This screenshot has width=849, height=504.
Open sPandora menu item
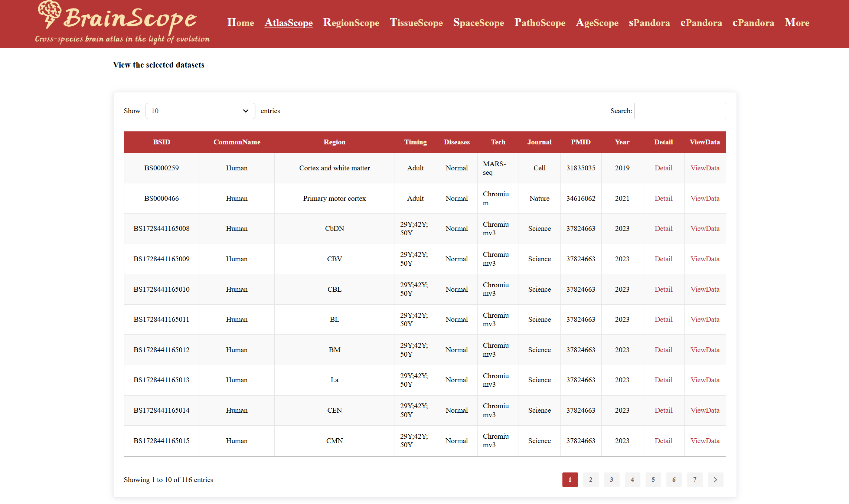[x=649, y=23]
